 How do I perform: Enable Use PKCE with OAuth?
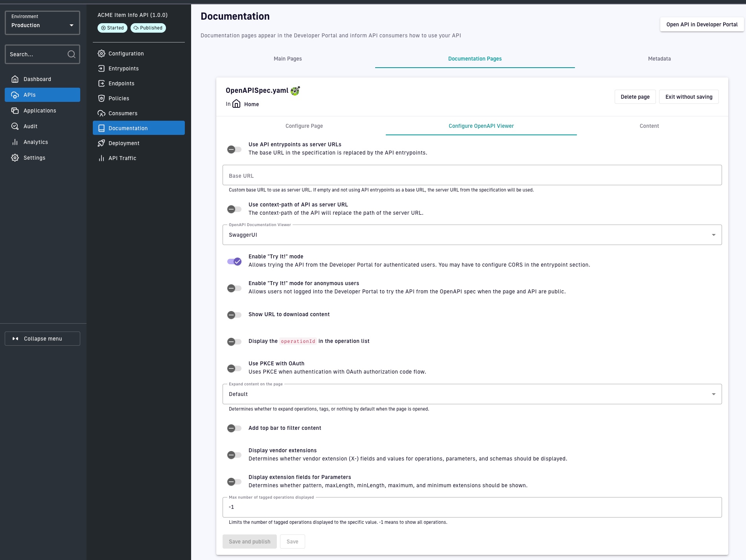pos(234,368)
